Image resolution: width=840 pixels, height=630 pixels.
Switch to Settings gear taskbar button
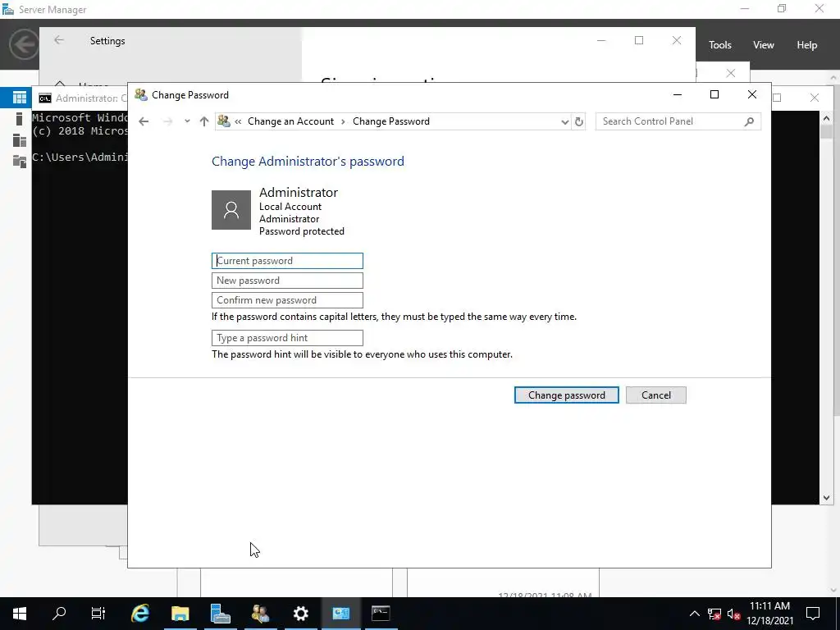(x=300, y=614)
